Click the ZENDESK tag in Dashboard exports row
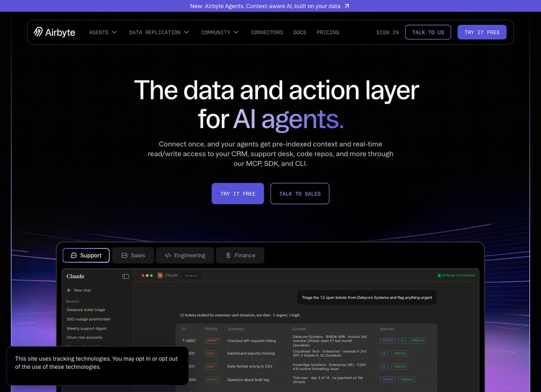 pyautogui.click(x=400, y=354)
